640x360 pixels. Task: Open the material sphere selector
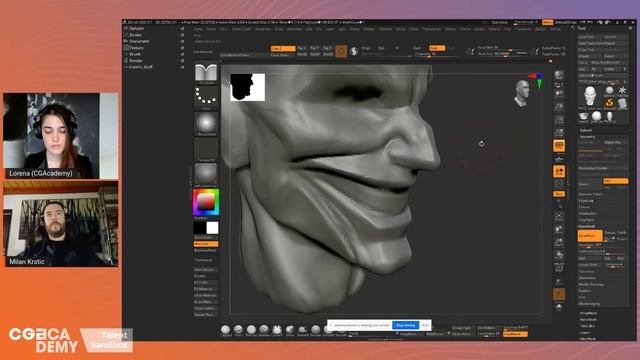tap(206, 174)
